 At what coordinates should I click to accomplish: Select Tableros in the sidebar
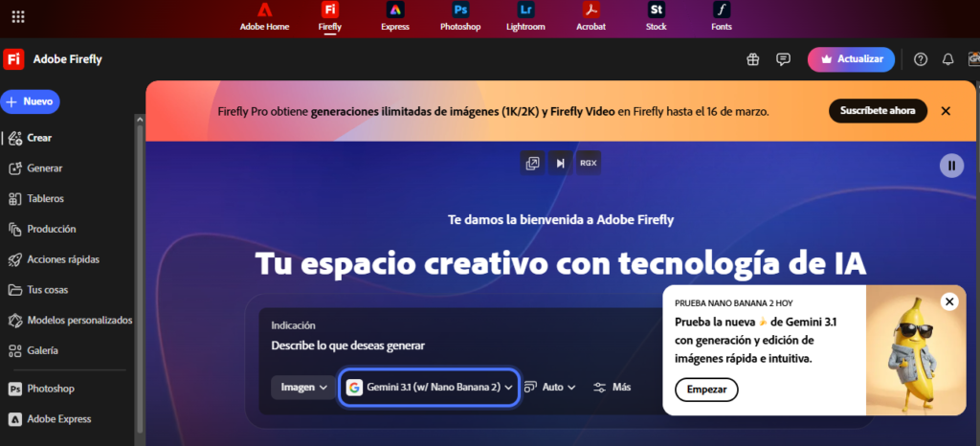tap(45, 199)
